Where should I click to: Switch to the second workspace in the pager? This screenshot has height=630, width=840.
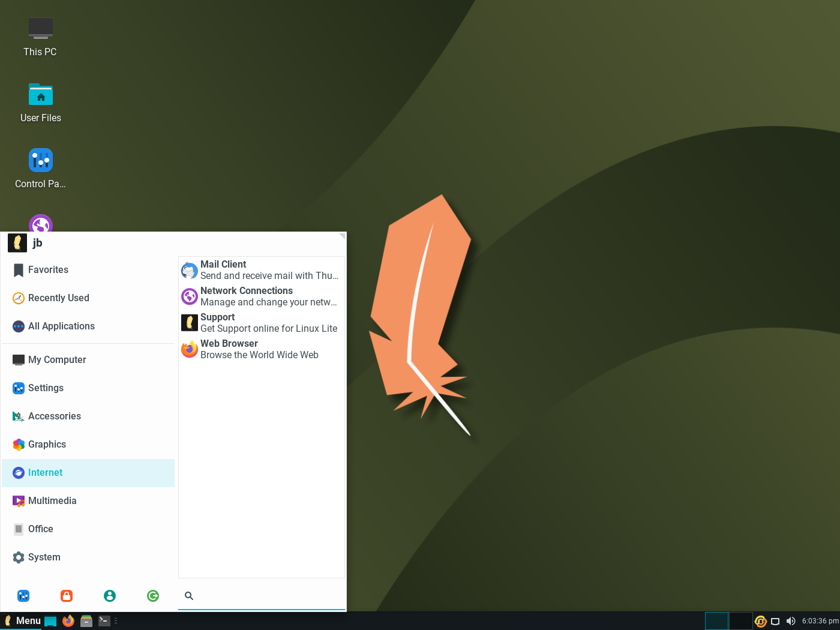tap(740, 621)
